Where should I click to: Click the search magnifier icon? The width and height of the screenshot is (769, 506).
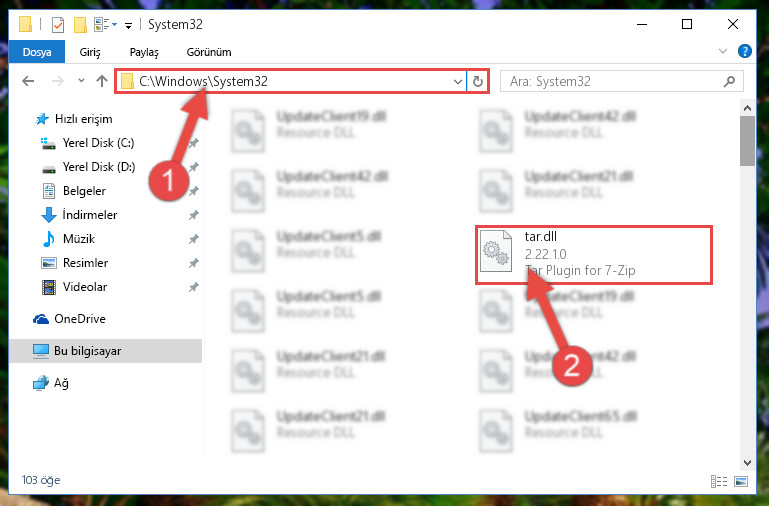click(729, 81)
